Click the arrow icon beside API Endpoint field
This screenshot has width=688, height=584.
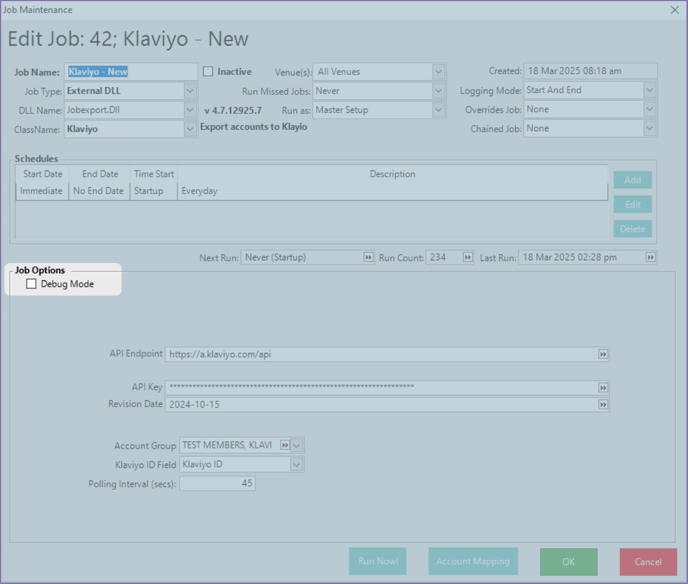point(603,354)
